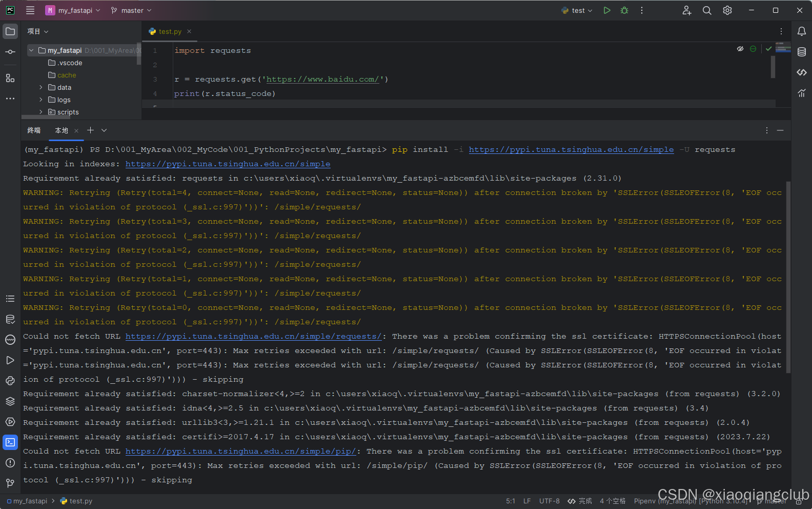Open the database changes tool window in left sidebar
The width and height of the screenshot is (812, 509).
coord(10,319)
